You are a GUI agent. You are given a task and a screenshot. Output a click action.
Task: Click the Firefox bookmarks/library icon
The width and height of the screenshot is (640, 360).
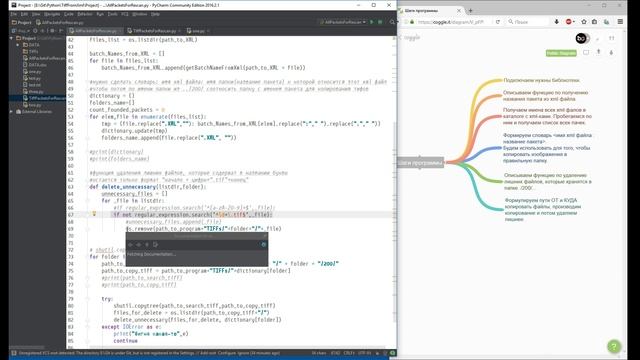click(x=594, y=22)
